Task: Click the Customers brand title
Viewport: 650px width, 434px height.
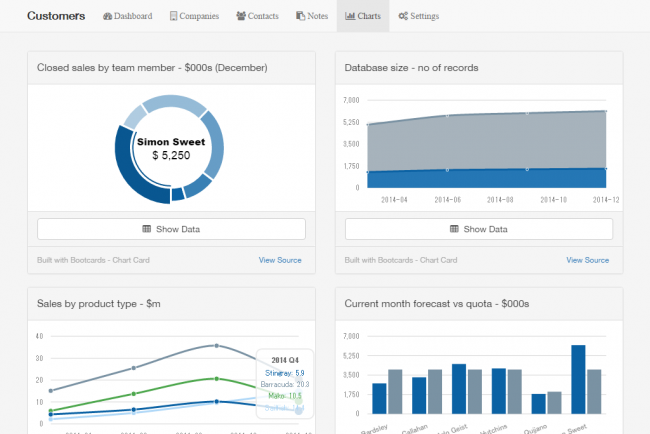Action: pyautogui.click(x=56, y=16)
